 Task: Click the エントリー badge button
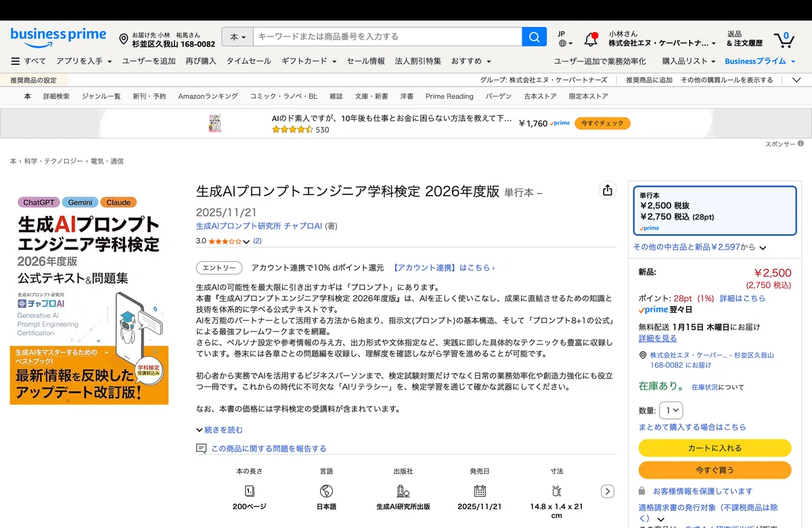[219, 267]
